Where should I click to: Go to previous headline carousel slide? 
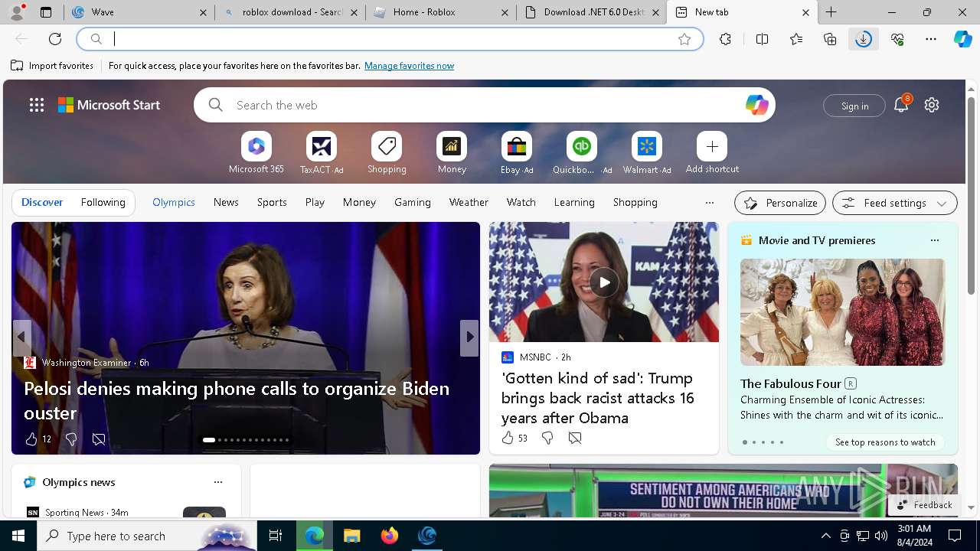click(21, 337)
